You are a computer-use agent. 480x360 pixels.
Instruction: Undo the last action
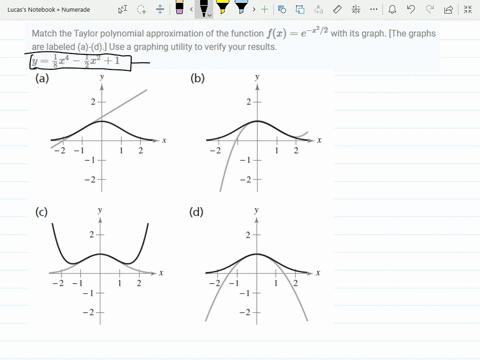tap(411, 9)
